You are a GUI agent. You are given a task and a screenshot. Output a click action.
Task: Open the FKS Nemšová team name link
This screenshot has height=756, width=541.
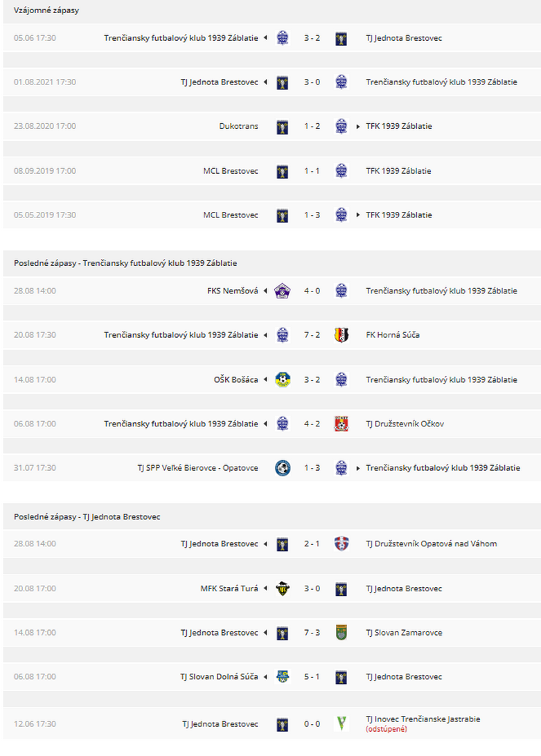[233, 291]
